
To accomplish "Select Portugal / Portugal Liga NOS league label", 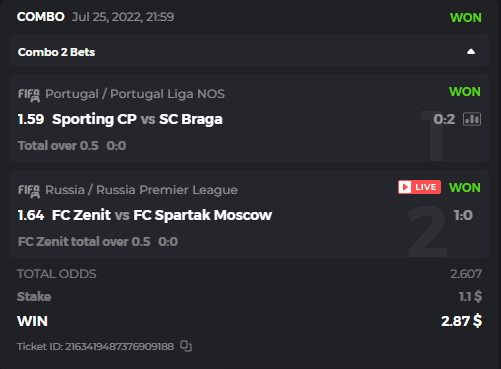I will click(135, 94).
